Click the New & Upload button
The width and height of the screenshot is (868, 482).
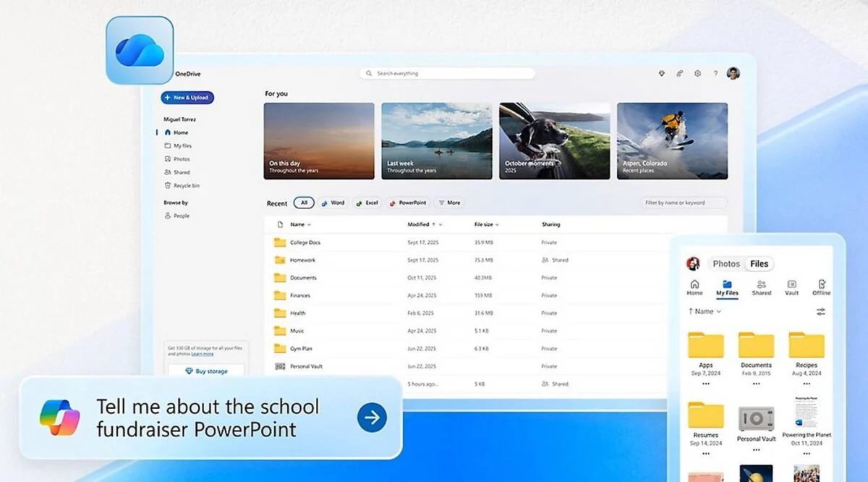tap(187, 97)
